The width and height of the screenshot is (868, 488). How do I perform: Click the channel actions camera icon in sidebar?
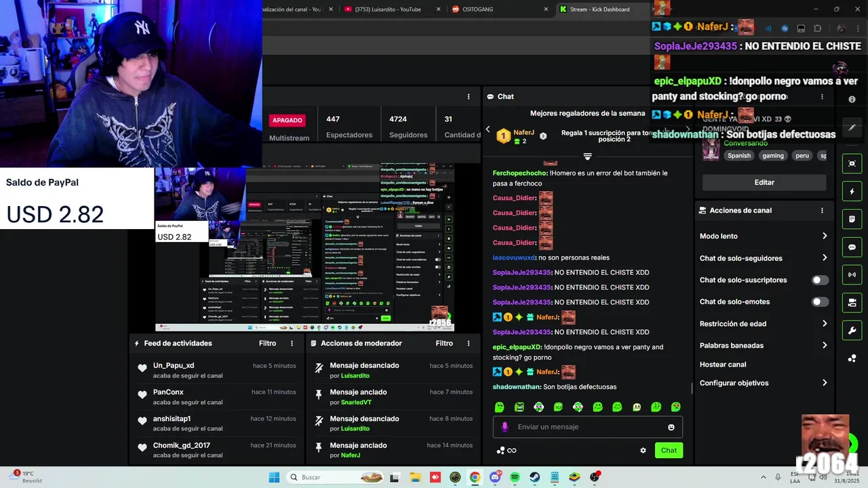[x=852, y=302]
